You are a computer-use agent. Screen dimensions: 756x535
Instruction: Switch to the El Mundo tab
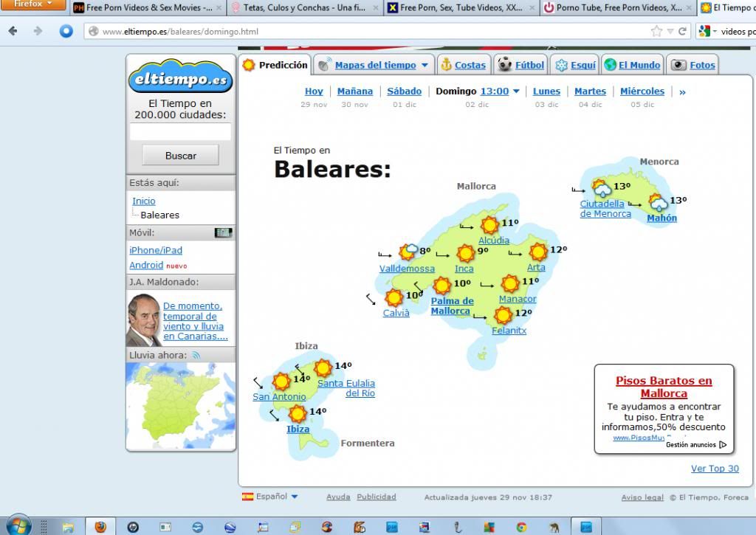[x=633, y=65]
